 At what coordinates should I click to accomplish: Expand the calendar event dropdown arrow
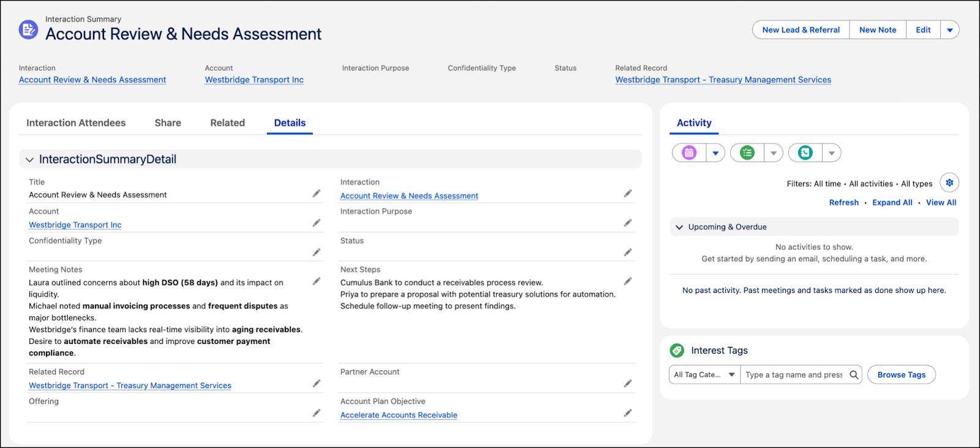click(x=715, y=153)
